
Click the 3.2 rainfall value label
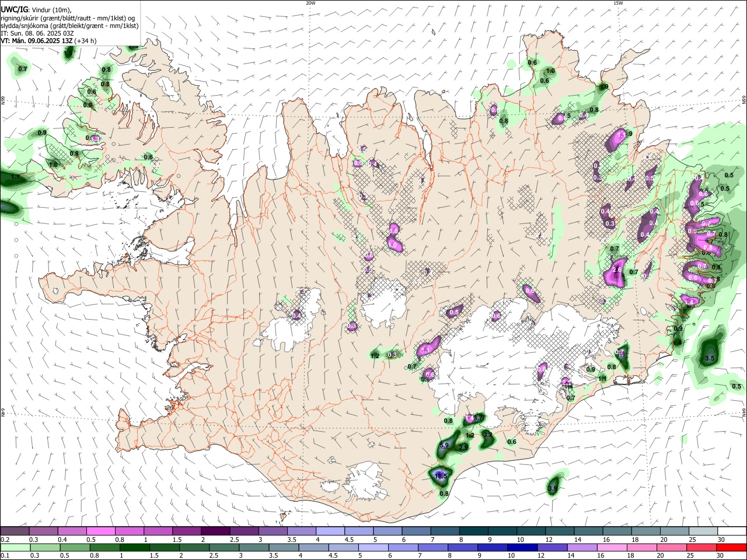[488, 435]
